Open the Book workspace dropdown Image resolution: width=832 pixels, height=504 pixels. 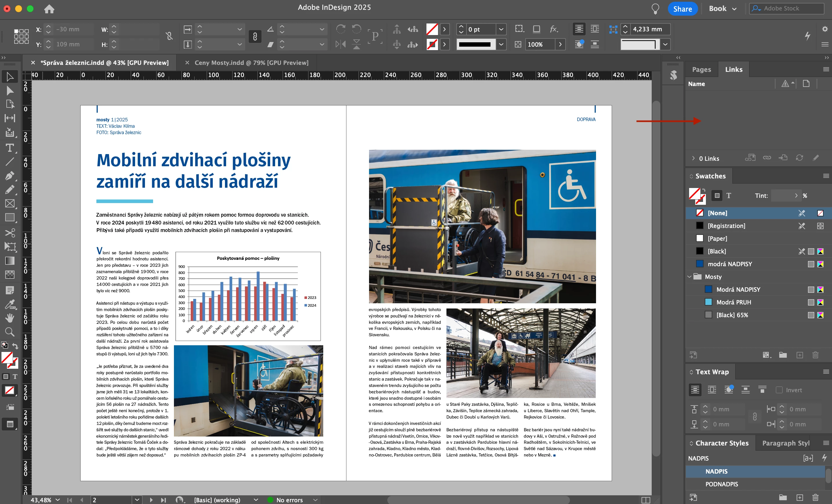click(723, 9)
